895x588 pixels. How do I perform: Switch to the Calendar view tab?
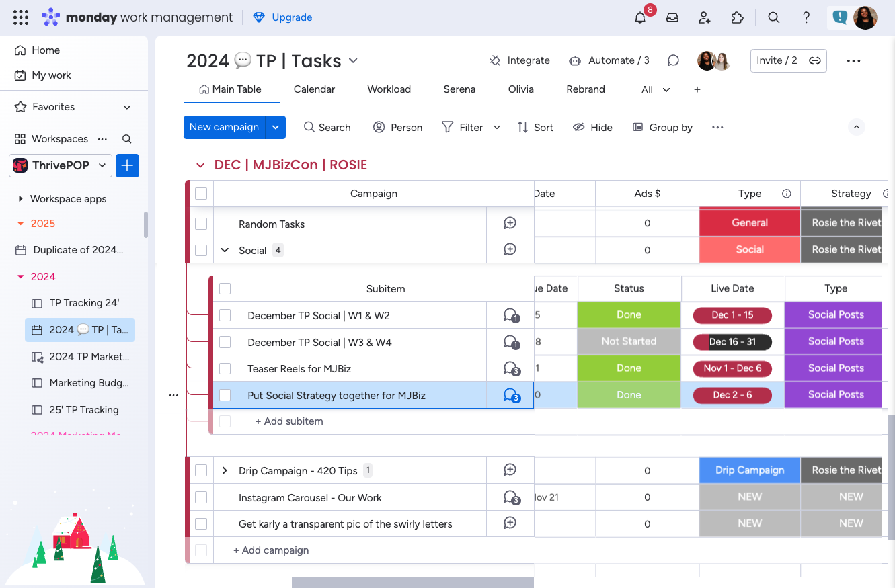pos(314,89)
